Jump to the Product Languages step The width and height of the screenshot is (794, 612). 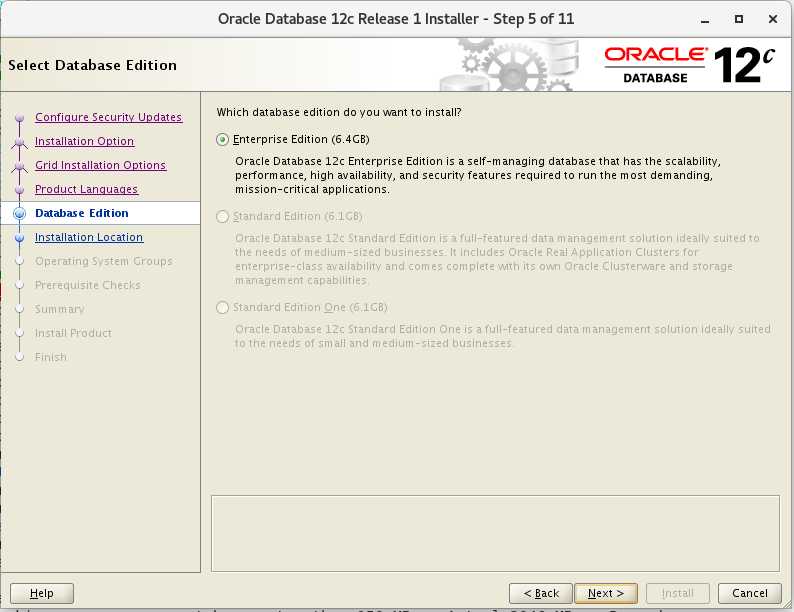[x=86, y=189]
